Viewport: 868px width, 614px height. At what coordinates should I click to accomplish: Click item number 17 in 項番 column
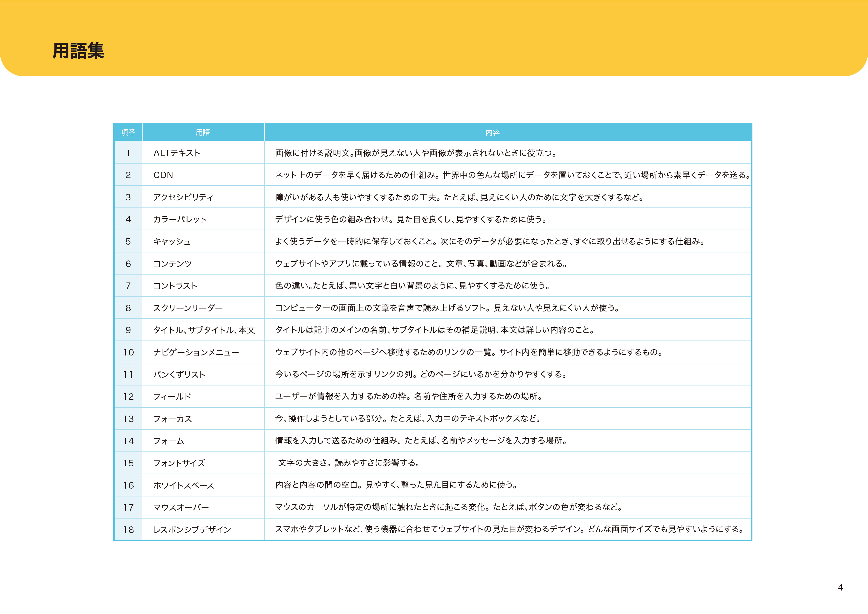click(128, 507)
